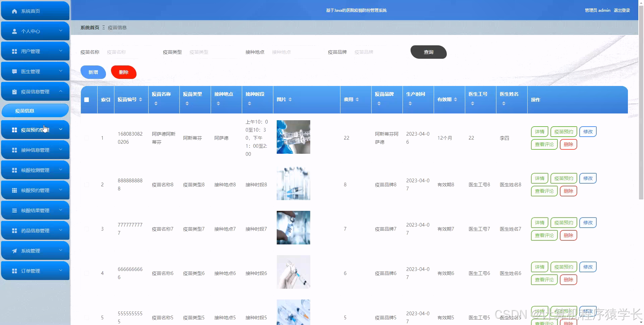Click the sort arrows on 费用 column

[x=357, y=99]
